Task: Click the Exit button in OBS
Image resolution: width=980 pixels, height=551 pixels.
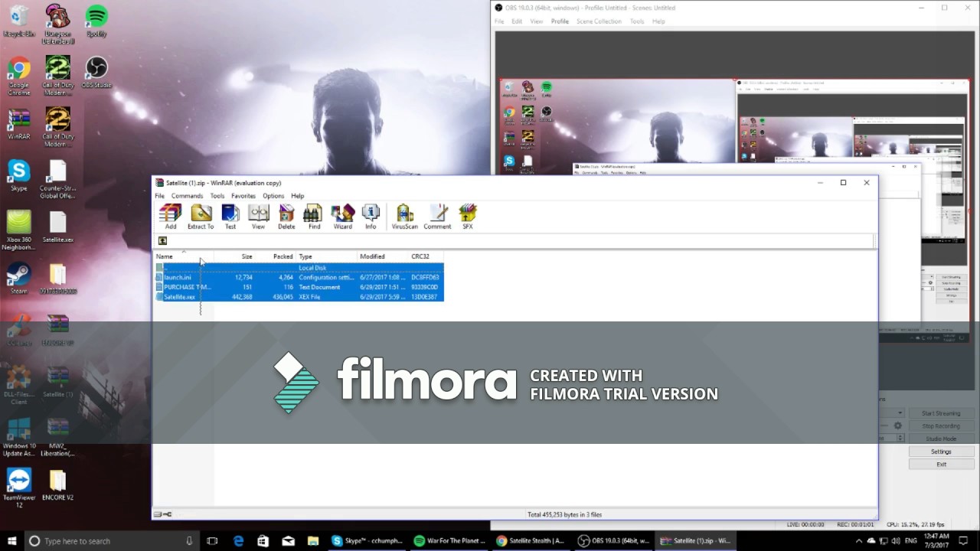Action: point(940,464)
